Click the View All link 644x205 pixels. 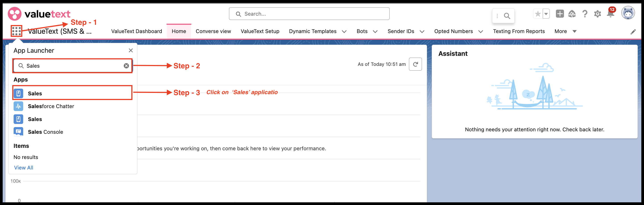23,167
